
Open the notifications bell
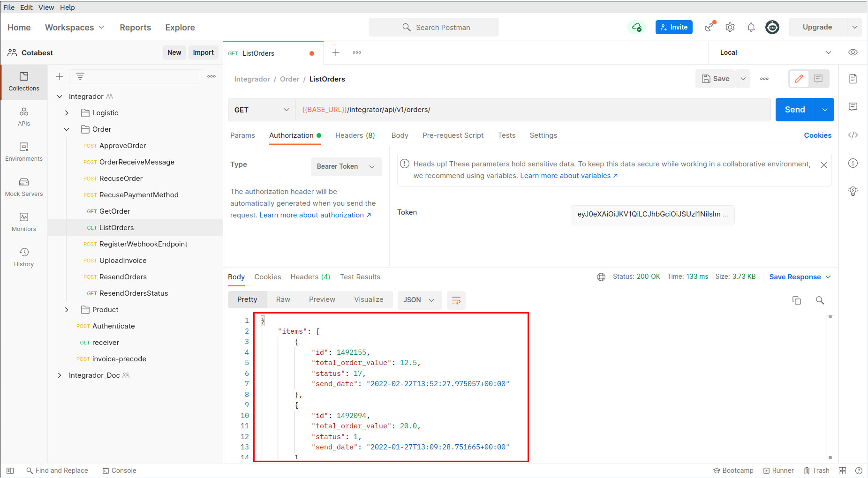pyautogui.click(x=751, y=27)
